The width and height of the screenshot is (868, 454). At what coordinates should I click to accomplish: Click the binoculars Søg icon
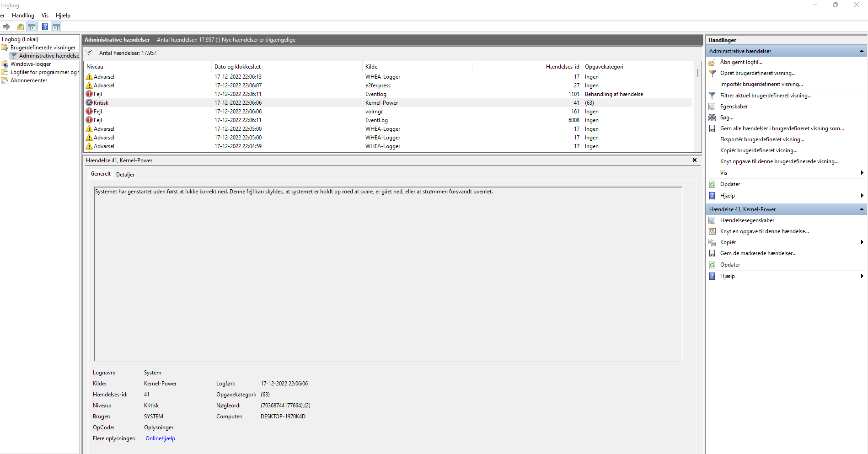pyautogui.click(x=712, y=118)
